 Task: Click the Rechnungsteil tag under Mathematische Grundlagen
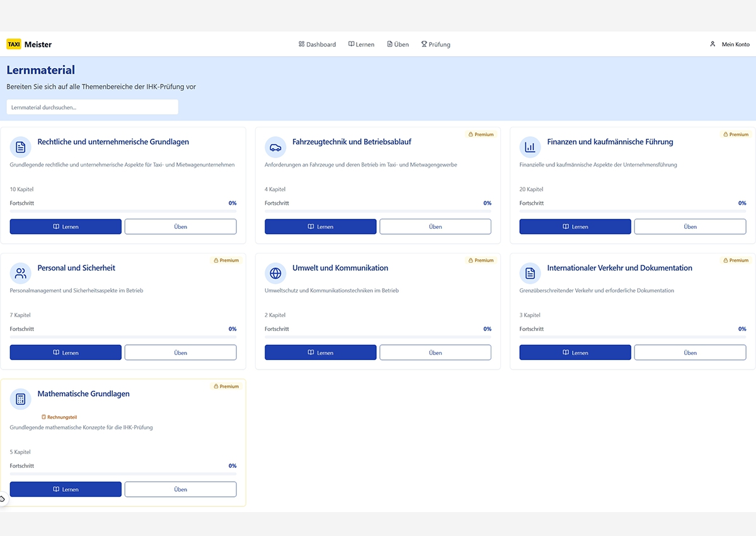(59, 417)
